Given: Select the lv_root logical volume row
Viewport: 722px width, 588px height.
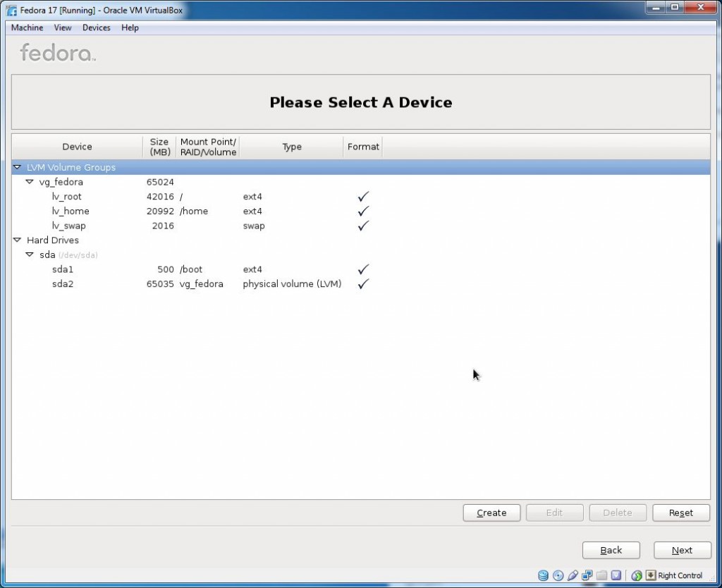Looking at the screenshot, I should [x=360, y=197].
